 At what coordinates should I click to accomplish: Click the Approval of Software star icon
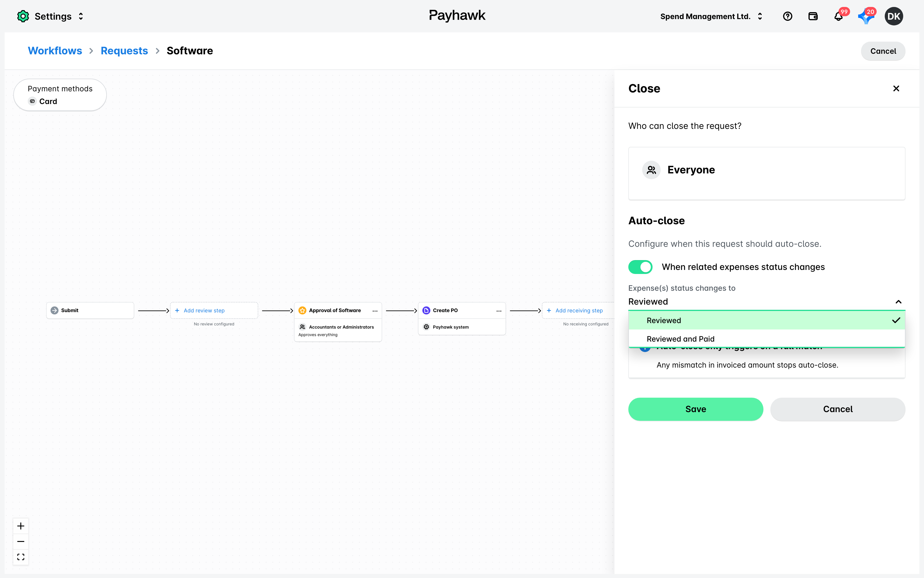[302, 310]
